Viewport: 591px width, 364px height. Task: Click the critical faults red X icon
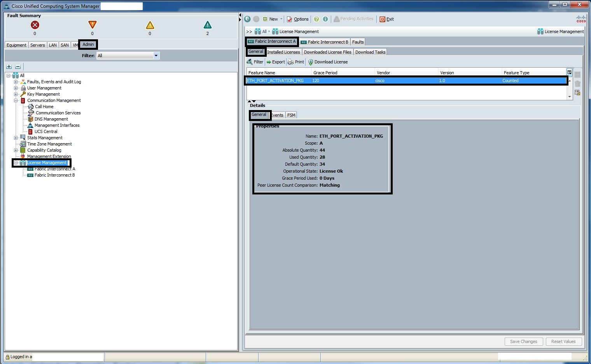[35, 25]
